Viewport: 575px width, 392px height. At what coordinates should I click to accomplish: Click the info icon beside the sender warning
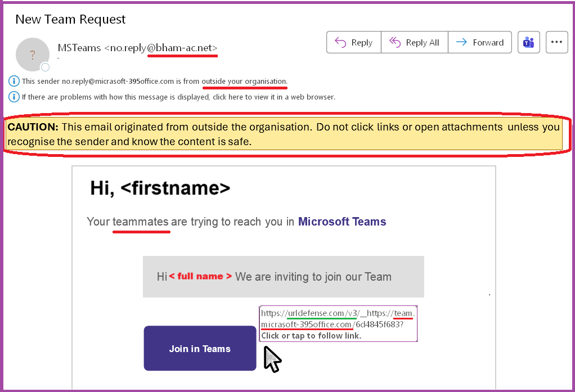click(13, 80)
